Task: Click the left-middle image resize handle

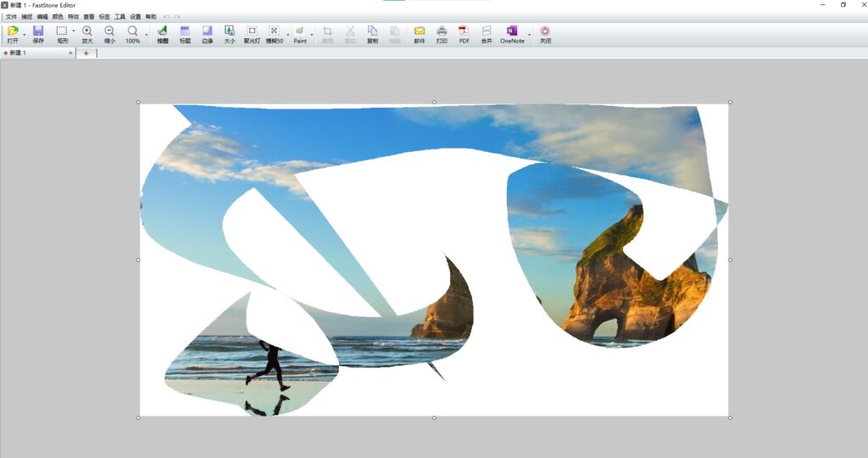Action: (138, 260)
